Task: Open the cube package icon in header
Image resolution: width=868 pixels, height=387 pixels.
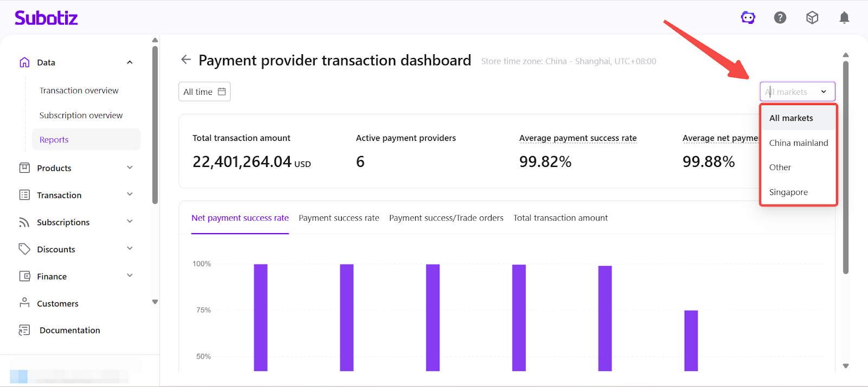Action: coord(812,18)
